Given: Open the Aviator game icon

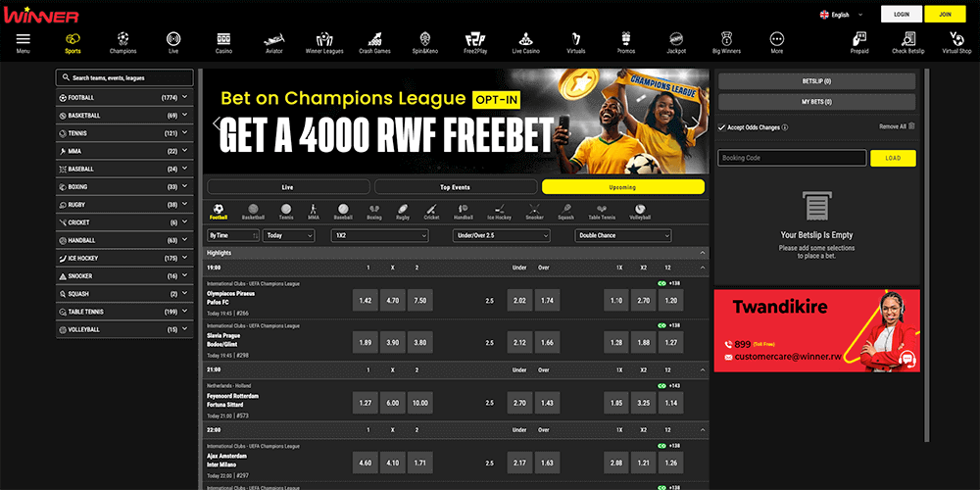Looking at the screenshot, I should 273,40.
